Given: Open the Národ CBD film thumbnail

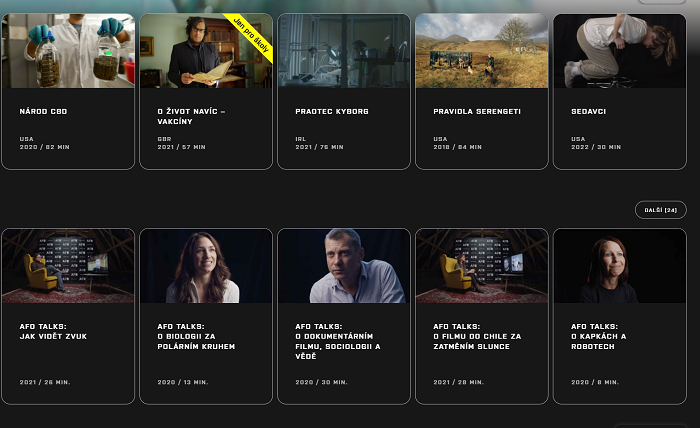Looking at the screenshot, I should (x=68, y=51).
